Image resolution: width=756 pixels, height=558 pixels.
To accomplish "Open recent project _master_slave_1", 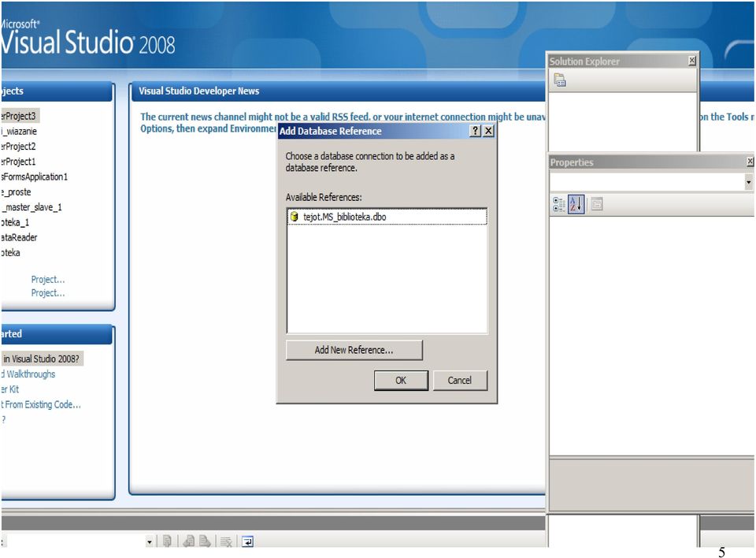I will [31, 207].
